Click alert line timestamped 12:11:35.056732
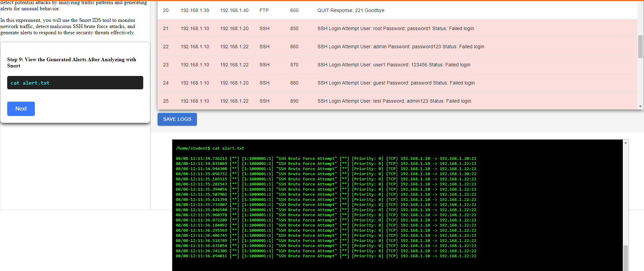Image resolution: width=644 pixels, height=271 pixels. 326,174
